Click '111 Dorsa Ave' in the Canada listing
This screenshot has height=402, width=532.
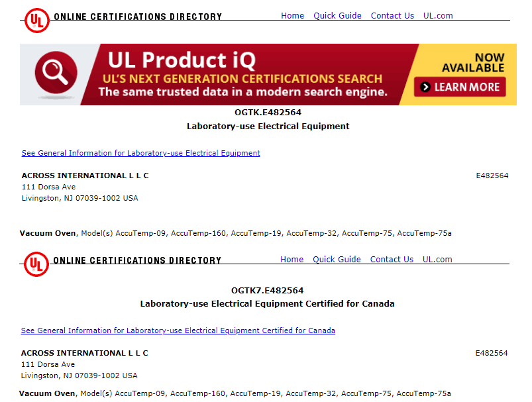click(48, 364)
